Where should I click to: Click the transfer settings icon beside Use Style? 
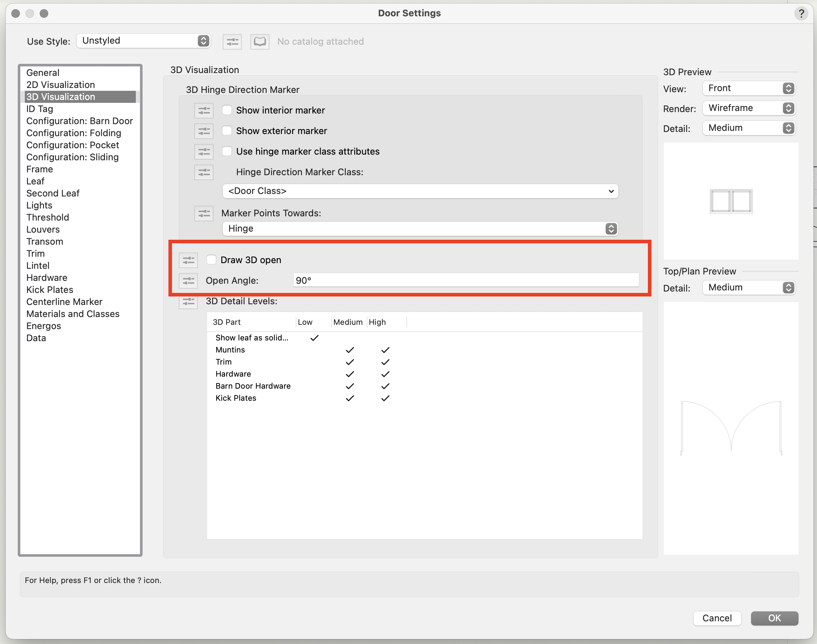(232, 41)
